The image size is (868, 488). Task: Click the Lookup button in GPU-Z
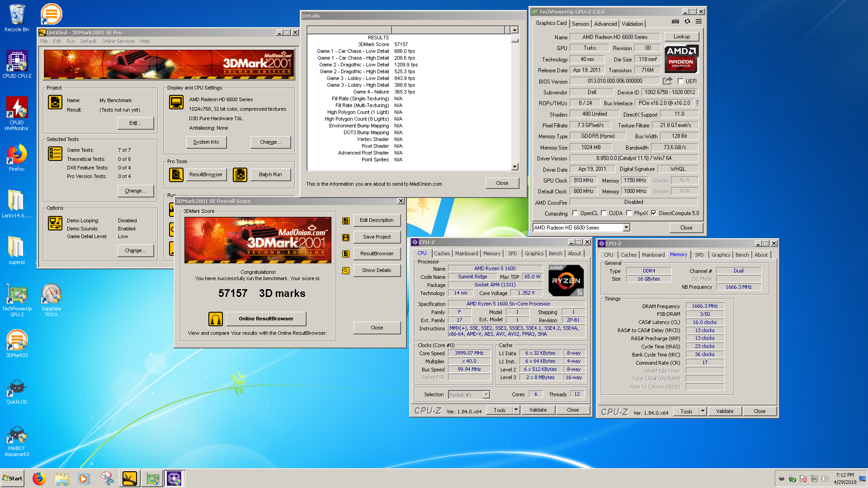pyautogui.click(x=682, y=37)
